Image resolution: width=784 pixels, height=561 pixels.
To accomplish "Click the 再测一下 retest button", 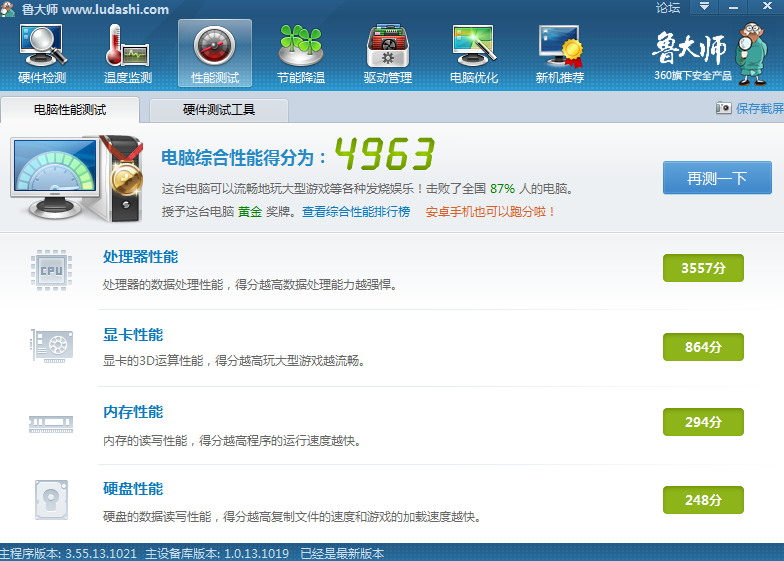I will (x=717, y=178).
